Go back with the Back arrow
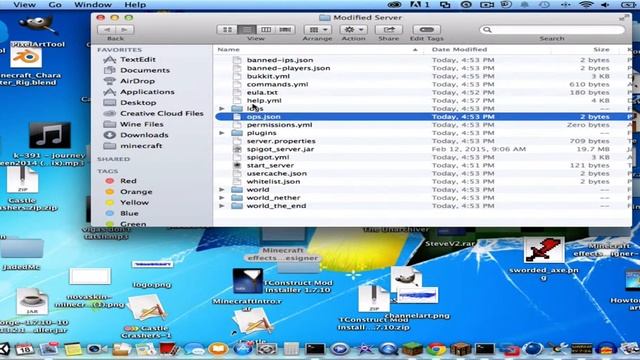 point(107,30)
